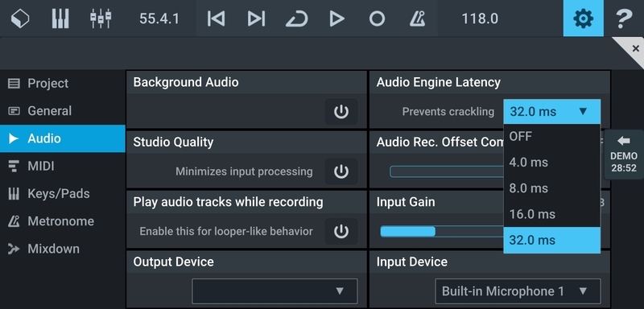644x309 pixels.
Task: Select Audio settings section
Action: [63, 138]
